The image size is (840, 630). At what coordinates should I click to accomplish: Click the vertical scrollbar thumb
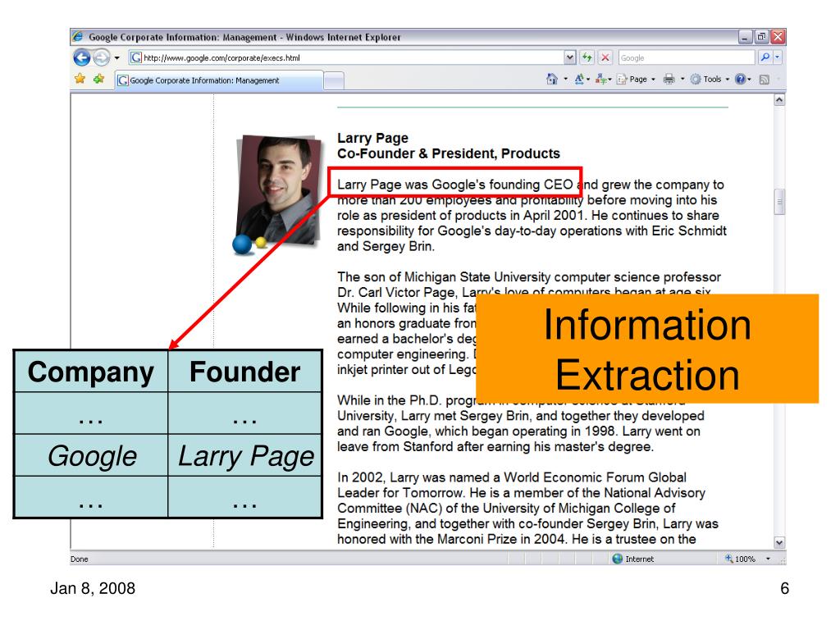point(779,202)
